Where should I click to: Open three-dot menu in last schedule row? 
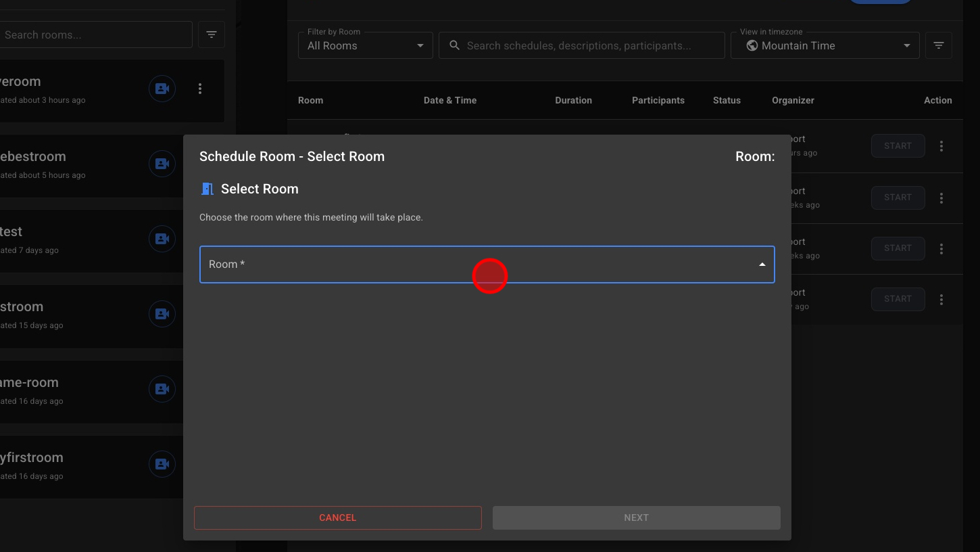click(941, 299)
